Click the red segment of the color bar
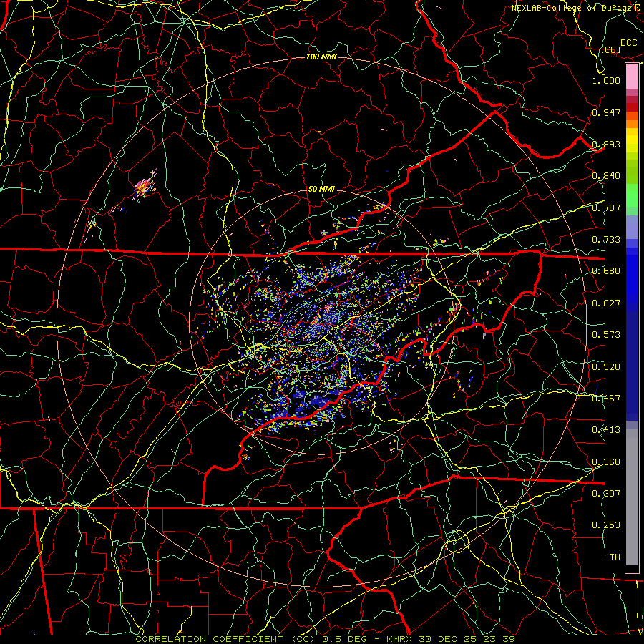The width and height of the screenshot is (644, 644). click(x=632, y=107)
